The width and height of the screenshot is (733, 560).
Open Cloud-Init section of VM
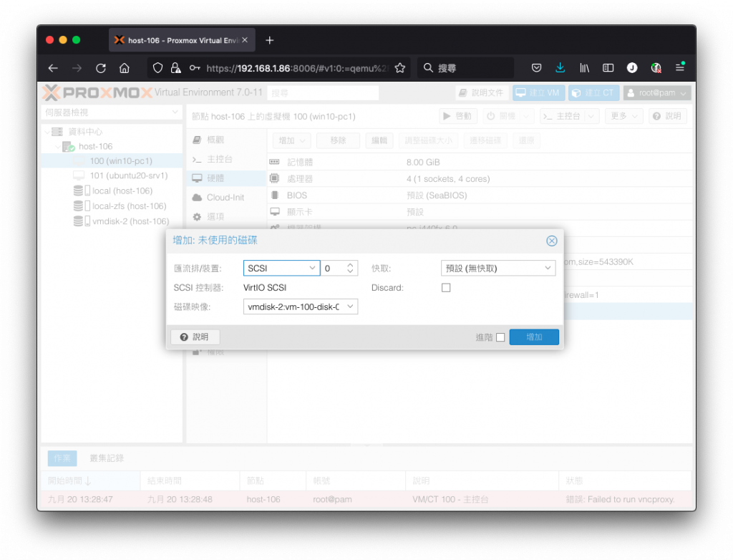point(226,198)
